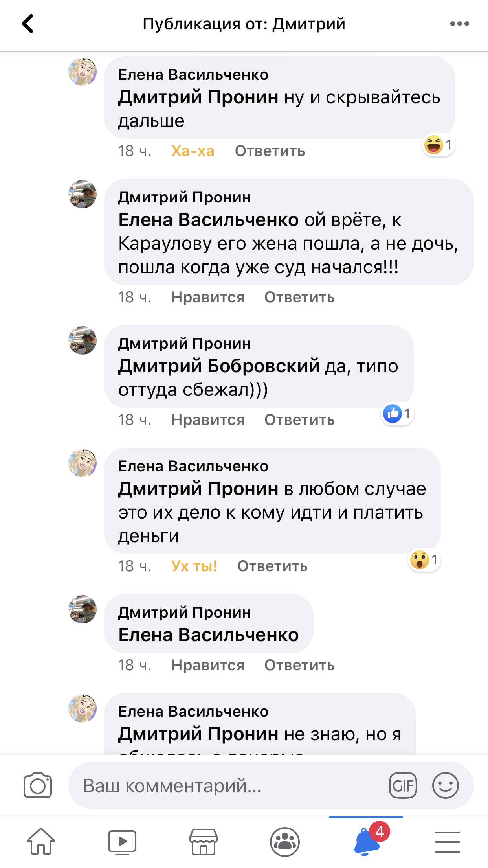488x868 pixels.
Task: Like the comment about Караулову
Action: (208, 297)
